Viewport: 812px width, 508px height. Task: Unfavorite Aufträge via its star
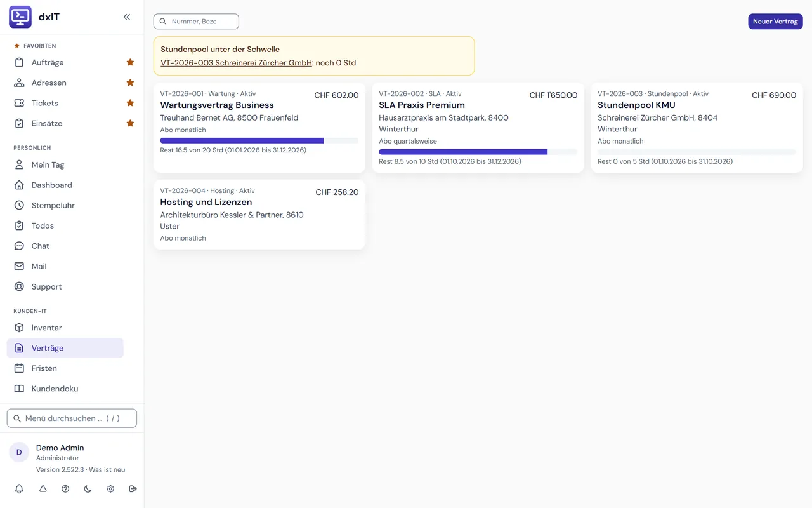pyautogui.click(x=130, y=62)
